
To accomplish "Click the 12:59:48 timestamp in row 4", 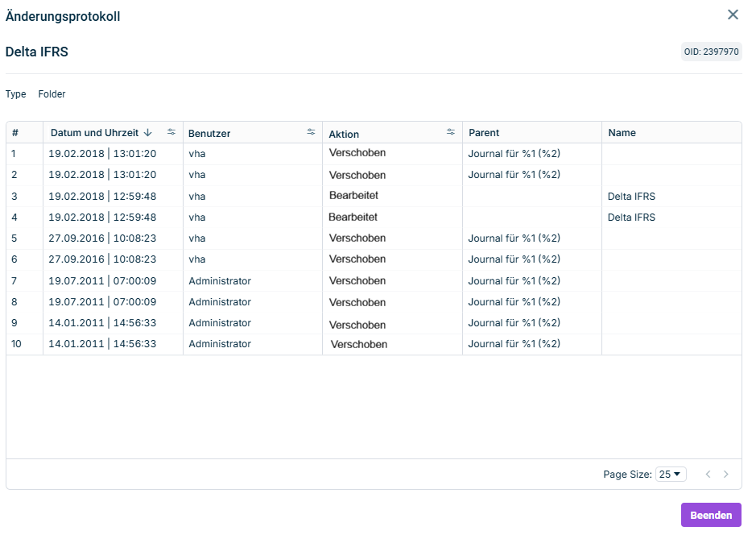I will click(x=134, y=218).
